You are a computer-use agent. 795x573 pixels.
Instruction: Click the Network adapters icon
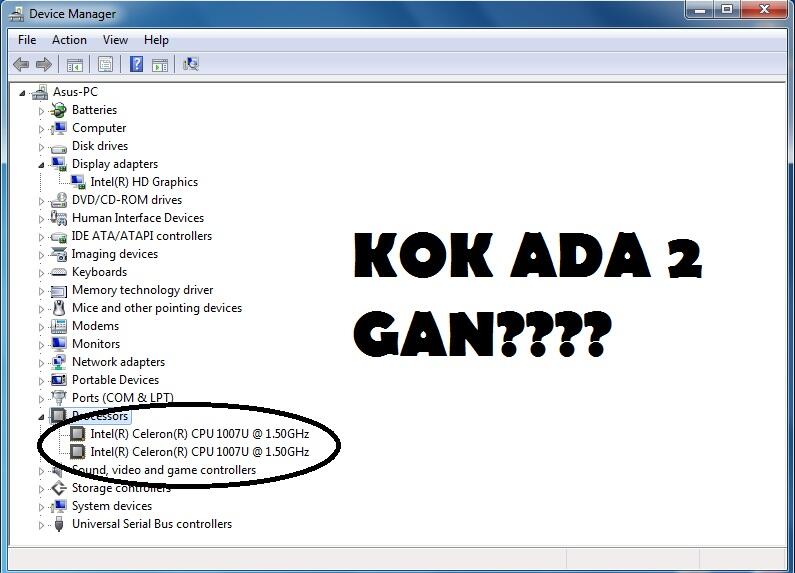(59, 362)
